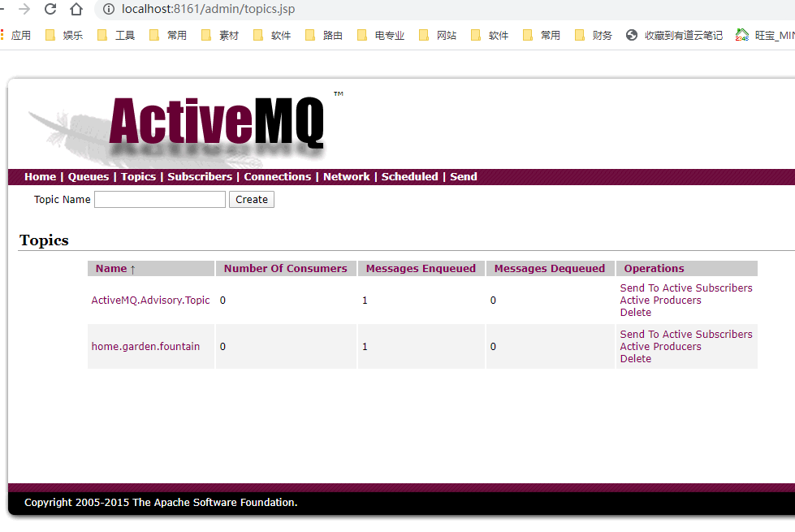Click the site info icon in address bar
The width and height of the screenshot is (795, 532).
[x=109, y=9]
